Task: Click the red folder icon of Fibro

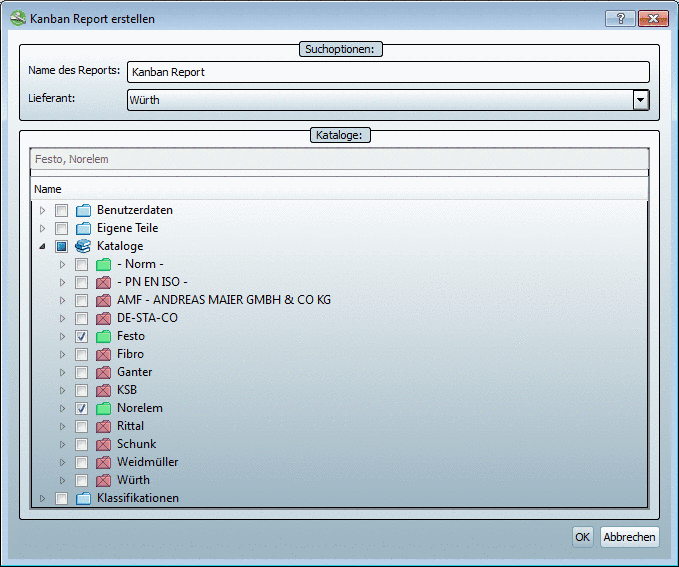Action: (103, 354)
